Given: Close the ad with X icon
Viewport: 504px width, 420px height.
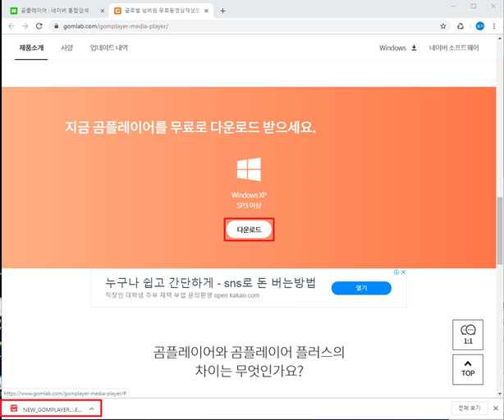Looking at the screenshot, I should (403, 272).
